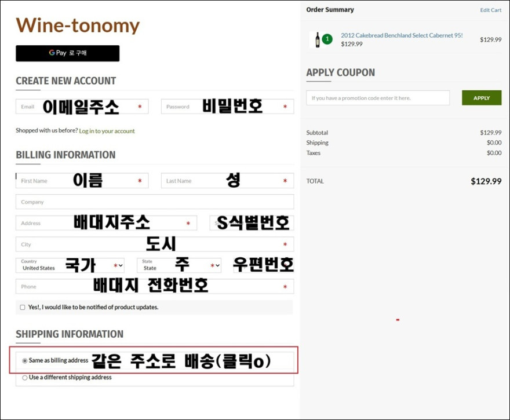Click the Taxes label
The height and width of the screenshot is (420, 510).
(x=313, y=153)
